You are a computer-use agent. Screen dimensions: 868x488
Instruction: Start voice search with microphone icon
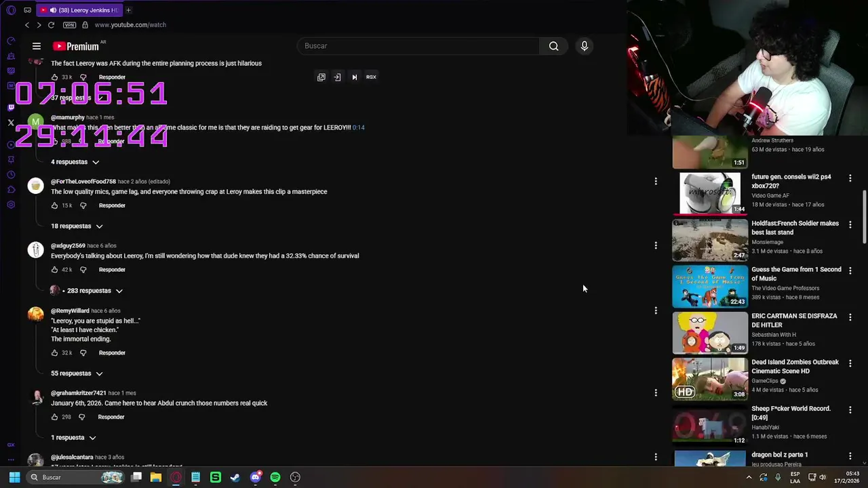(x=585, y=46)
